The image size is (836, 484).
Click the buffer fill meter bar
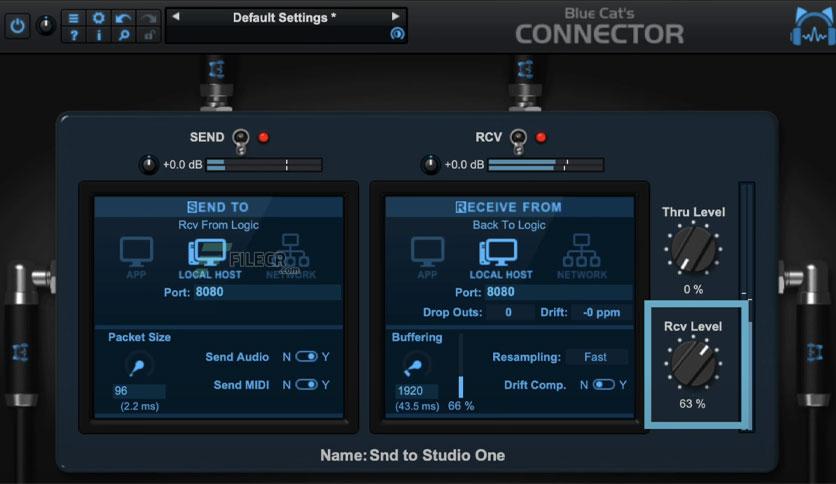[x=461, y=366]
